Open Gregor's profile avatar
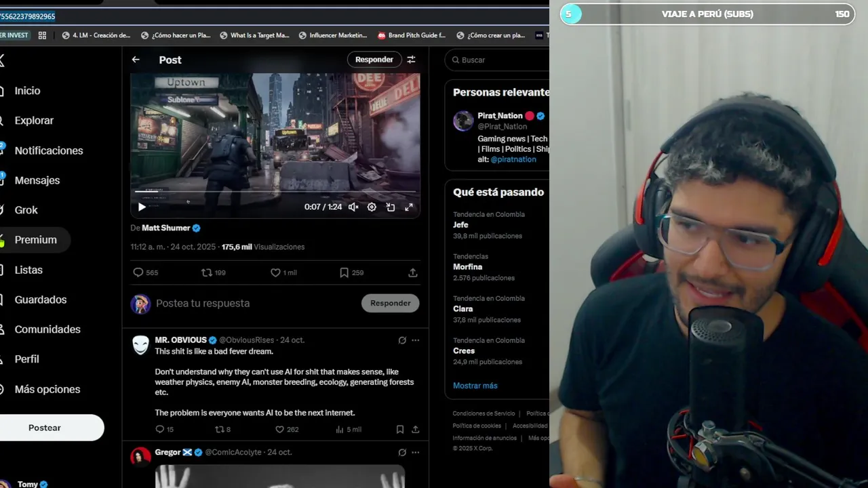 (140, 457)
